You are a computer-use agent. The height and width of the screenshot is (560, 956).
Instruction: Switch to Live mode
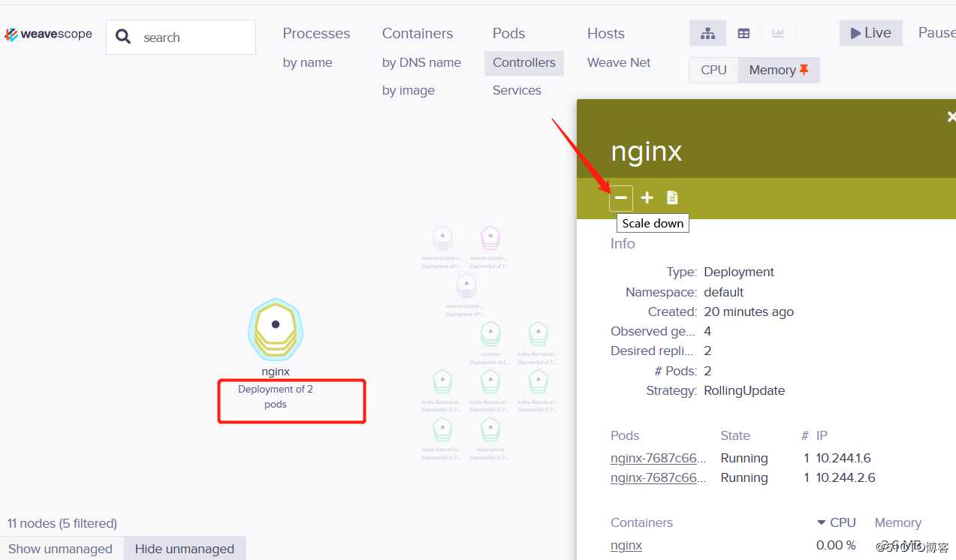pyautogui.click(x=871, y=33)
